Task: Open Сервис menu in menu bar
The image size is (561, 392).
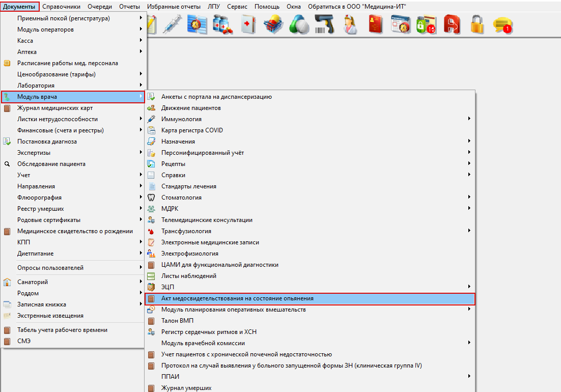Action: tap(237, 7)
